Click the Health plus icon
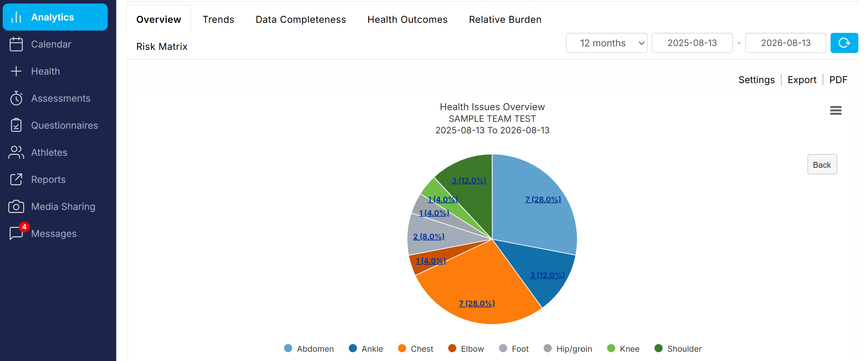 pos(16,71)
